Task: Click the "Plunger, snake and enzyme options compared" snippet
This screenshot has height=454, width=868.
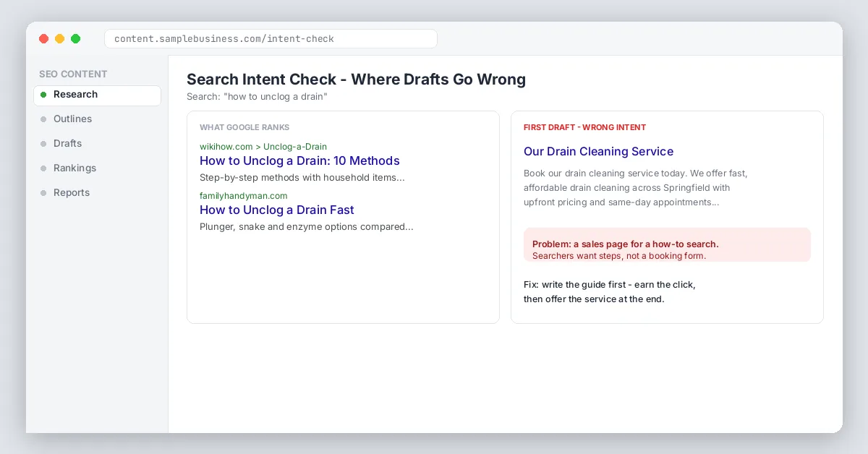Action: 307,226
